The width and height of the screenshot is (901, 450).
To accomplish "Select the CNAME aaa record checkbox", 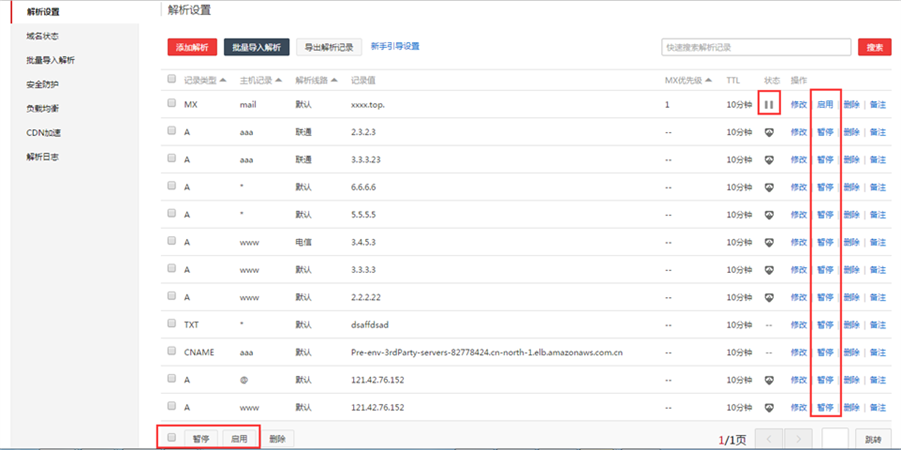I will [x=172, y=352].
